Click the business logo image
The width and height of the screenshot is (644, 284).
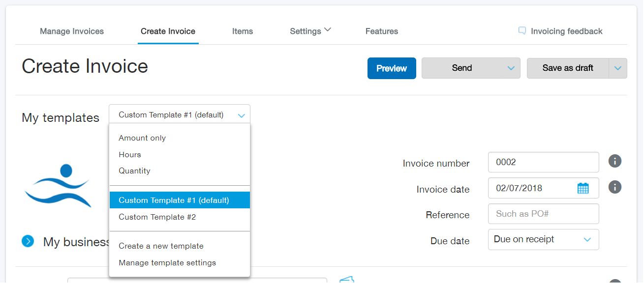58,186
